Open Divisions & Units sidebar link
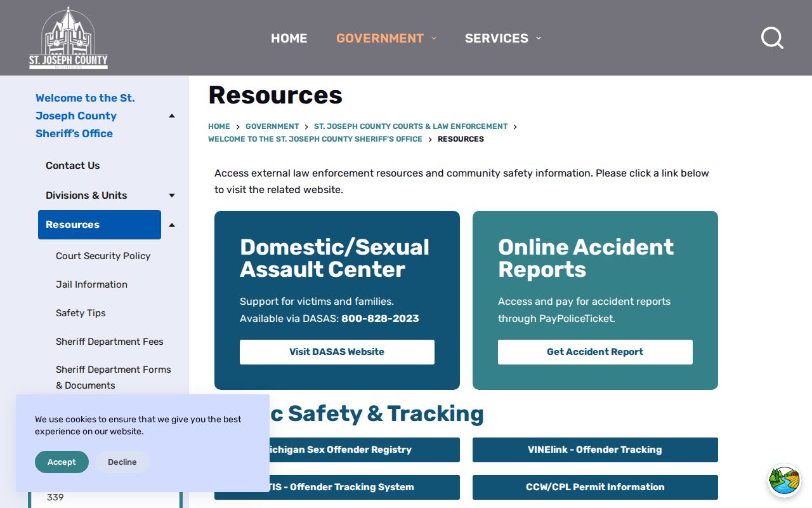 click(x=86, y=196)
